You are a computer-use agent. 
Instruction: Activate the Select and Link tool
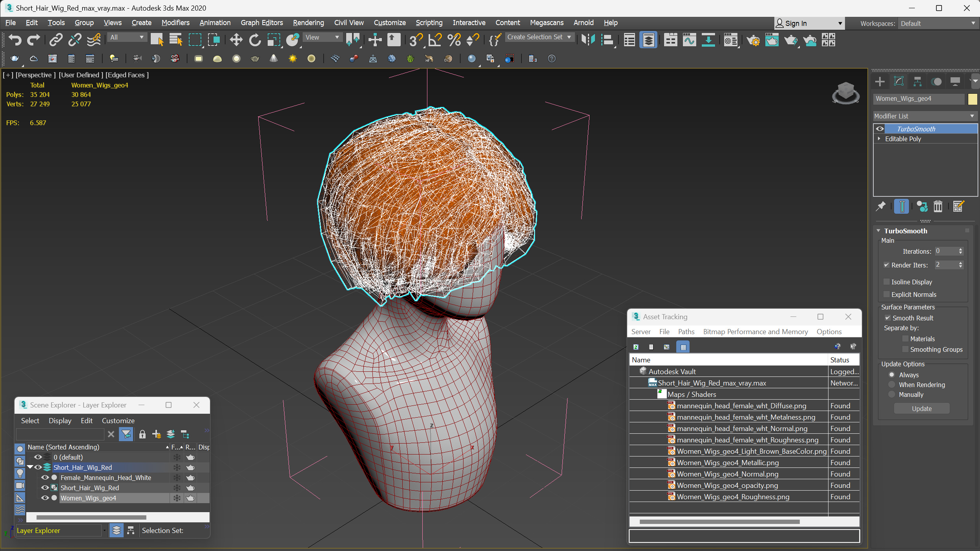click(56, 40)
